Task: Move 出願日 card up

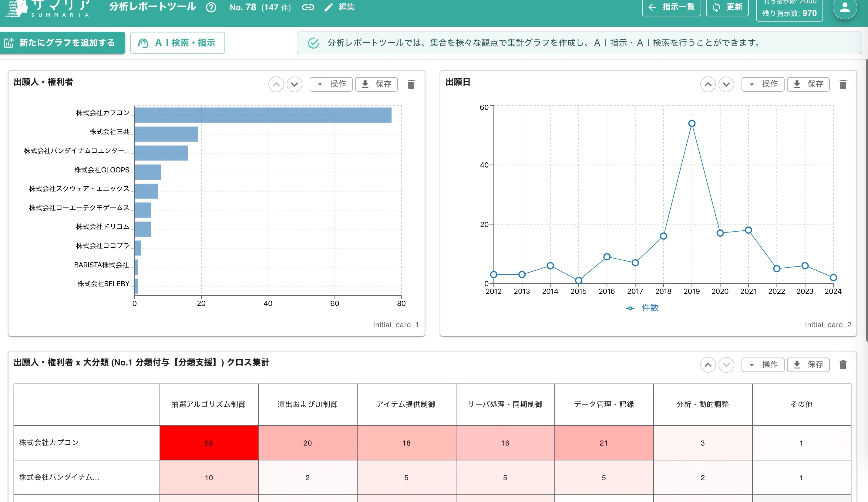Action: (x=708, y=84)
